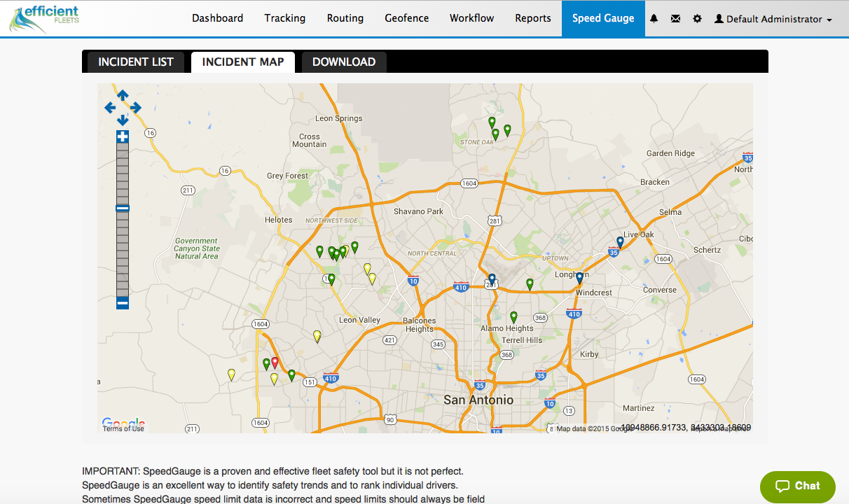Image resolution: width=849 pixels, height=504 pixels.
Task: Click the map coordinates readout
Action: coord(686,427)
